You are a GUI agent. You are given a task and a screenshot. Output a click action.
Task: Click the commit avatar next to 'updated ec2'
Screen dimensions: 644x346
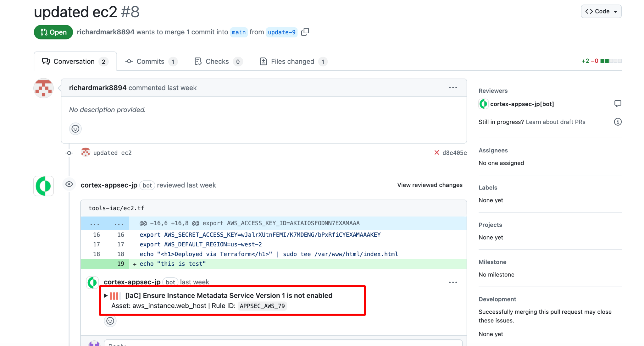coord(86,152)
